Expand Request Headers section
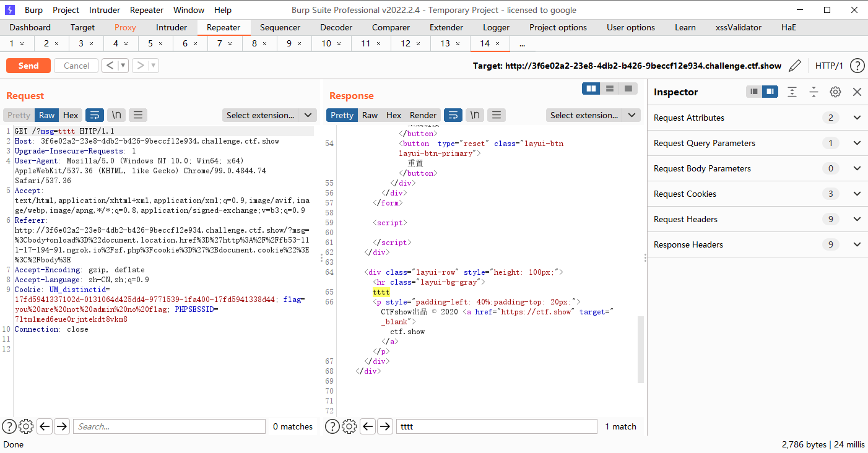The height and width of the screenshot is (453, 868). [758, 219]
